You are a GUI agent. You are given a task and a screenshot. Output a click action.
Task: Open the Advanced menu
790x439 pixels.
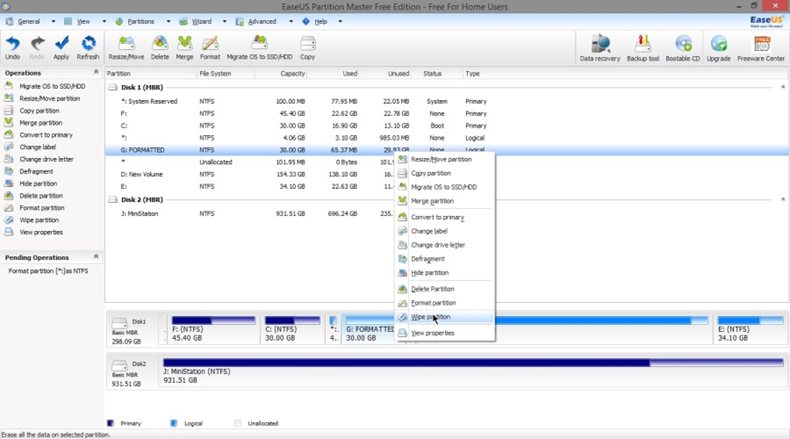[262, 22]
